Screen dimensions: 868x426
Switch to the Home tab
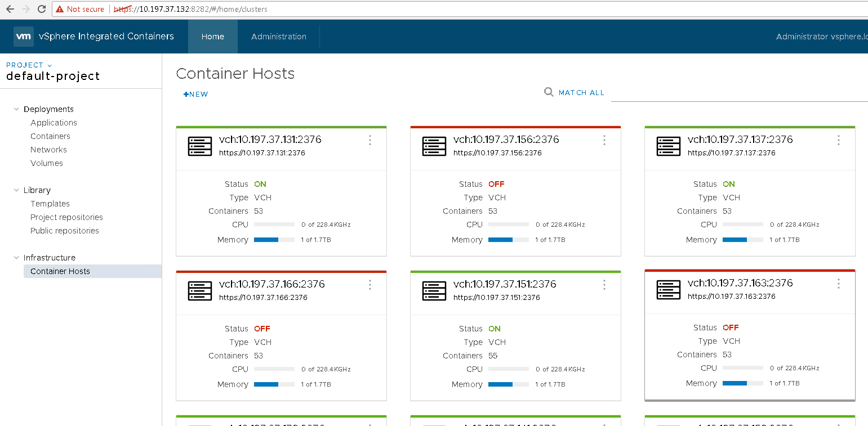point(213,37)
